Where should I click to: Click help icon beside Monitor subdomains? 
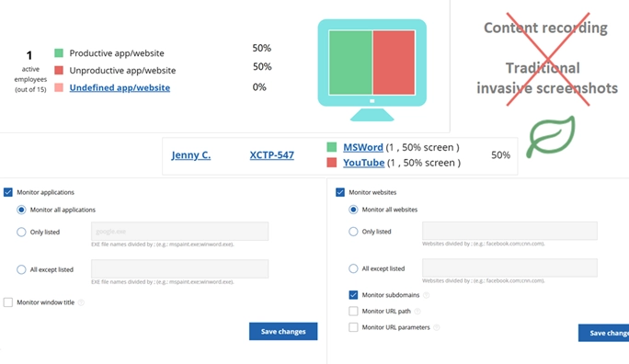point(426,295)
